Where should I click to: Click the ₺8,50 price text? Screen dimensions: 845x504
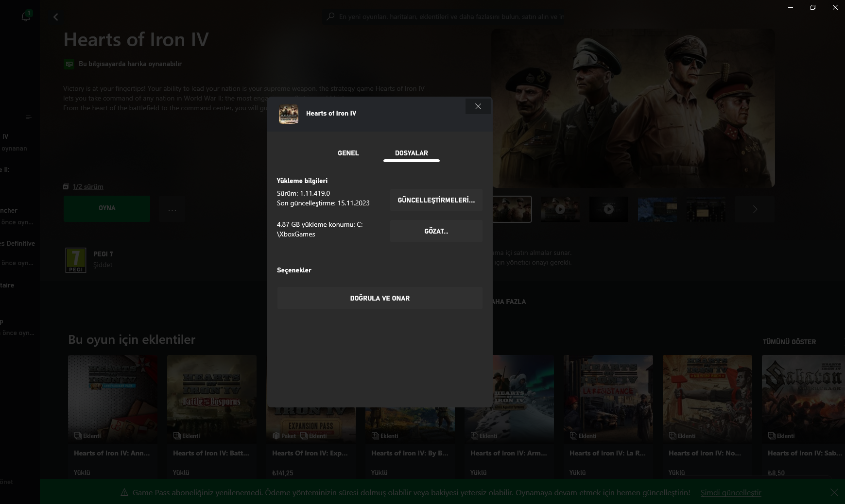(776, 473)
